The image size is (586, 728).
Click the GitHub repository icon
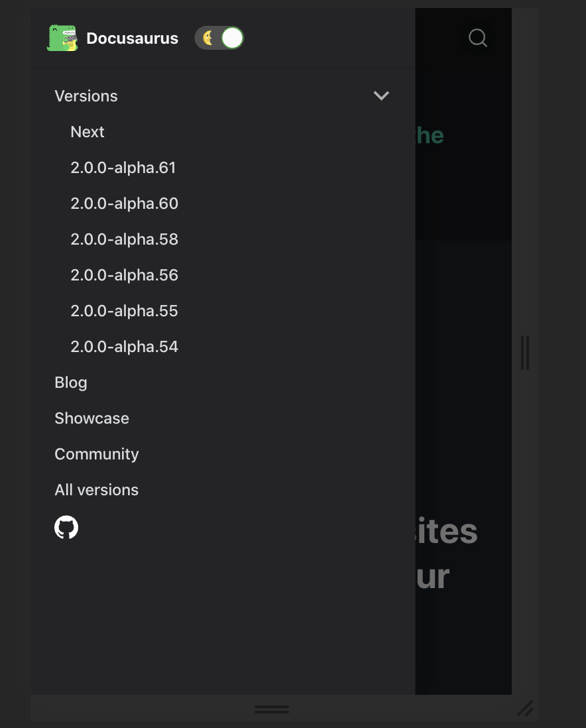click(66, 527)
